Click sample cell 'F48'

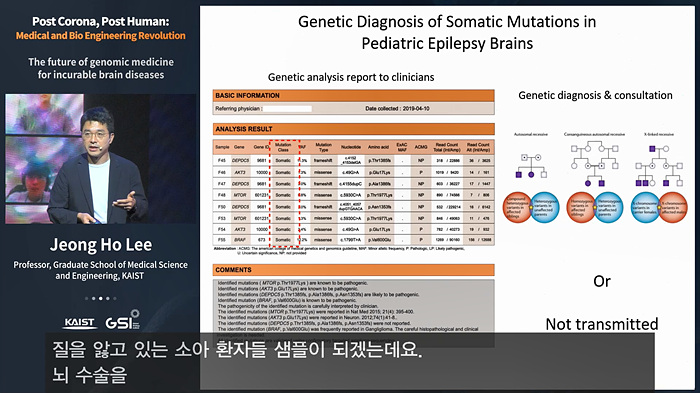tap(222, 195)
